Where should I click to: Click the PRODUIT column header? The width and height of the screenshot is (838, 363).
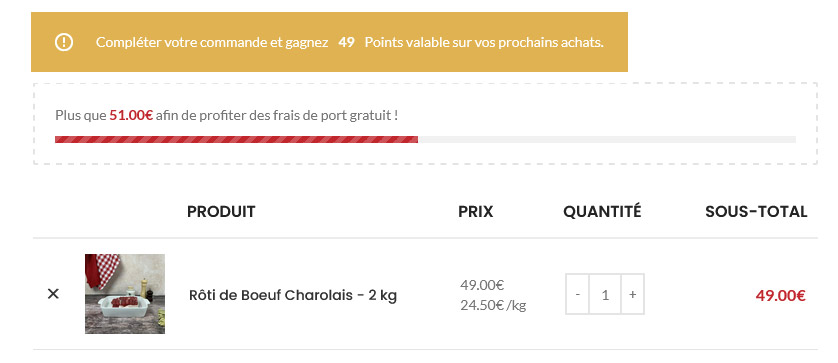[x=221, y=212]
